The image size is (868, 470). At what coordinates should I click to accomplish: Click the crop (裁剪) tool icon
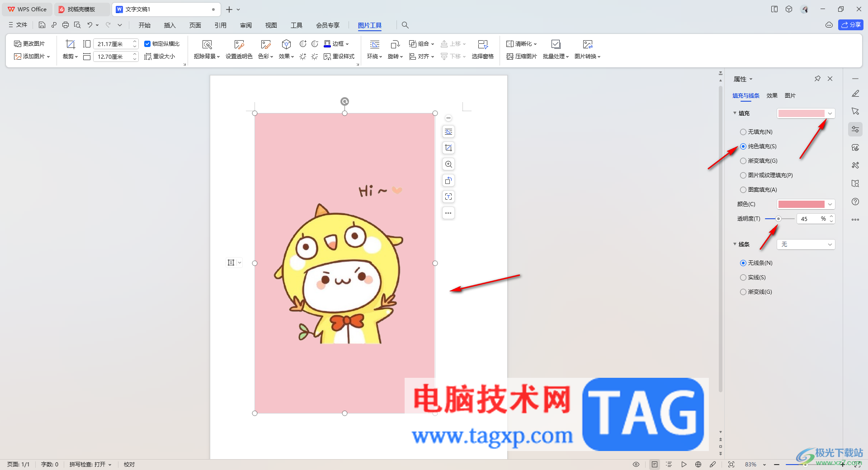click(70, 44)
